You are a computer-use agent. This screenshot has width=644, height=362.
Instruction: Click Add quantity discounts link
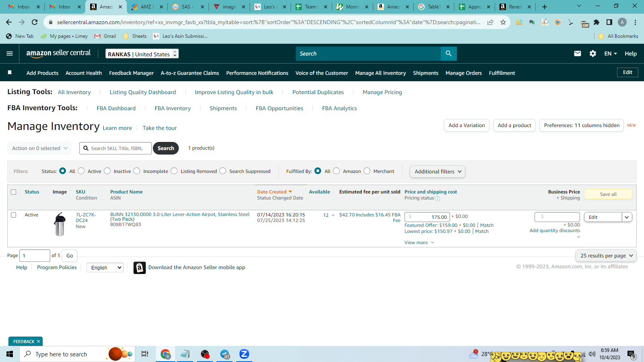[x=555, y=230]
